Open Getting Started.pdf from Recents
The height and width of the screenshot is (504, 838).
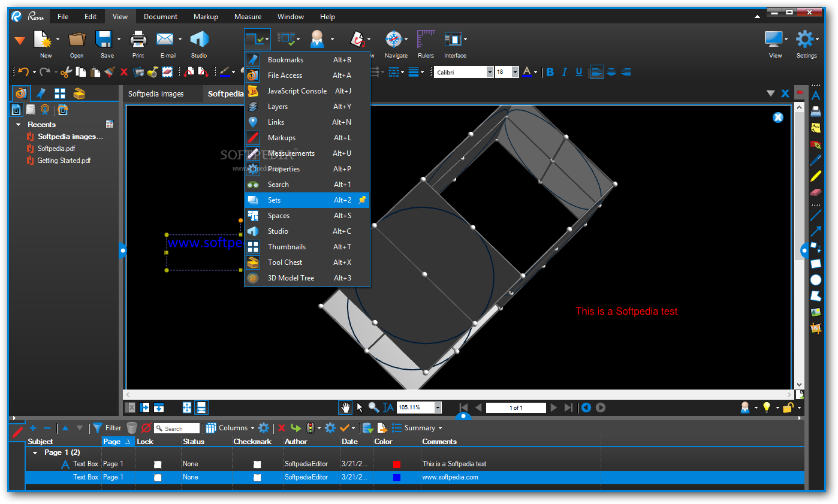64,161
